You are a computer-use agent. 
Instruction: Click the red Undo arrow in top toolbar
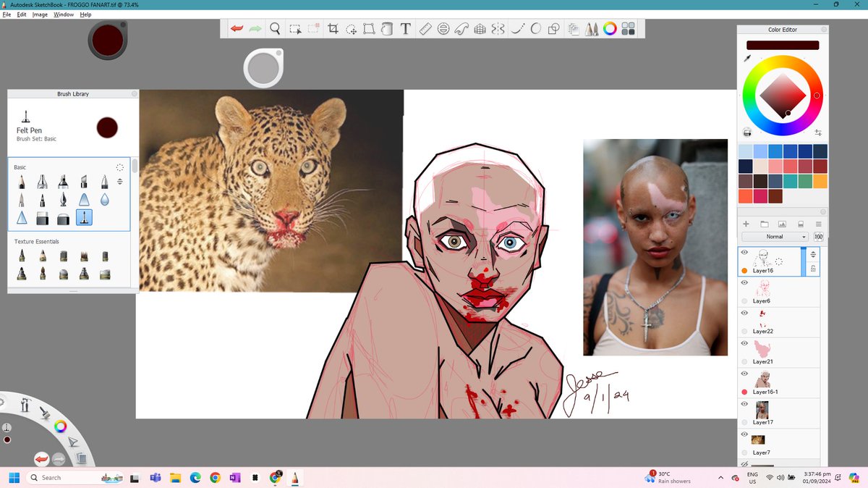coord(237,29)
